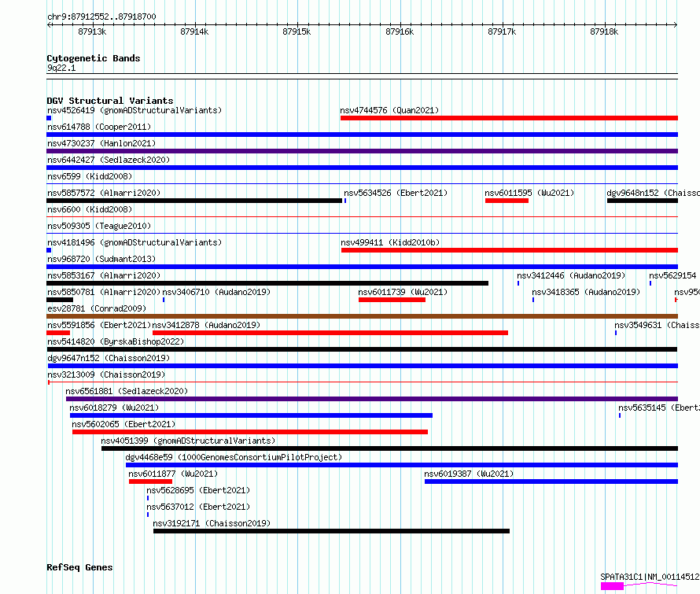The height and width of the screenshot is (594, 700).
Task: Select the nsv499411 (Kidd2010b) red bar
Action: (510, 250)
